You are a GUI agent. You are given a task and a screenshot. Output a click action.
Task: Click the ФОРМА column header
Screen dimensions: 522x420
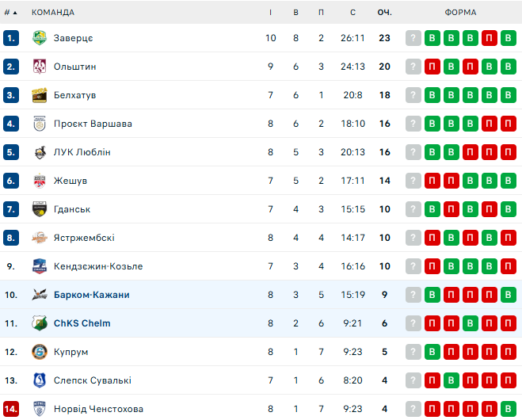click(x=460, y=12)
